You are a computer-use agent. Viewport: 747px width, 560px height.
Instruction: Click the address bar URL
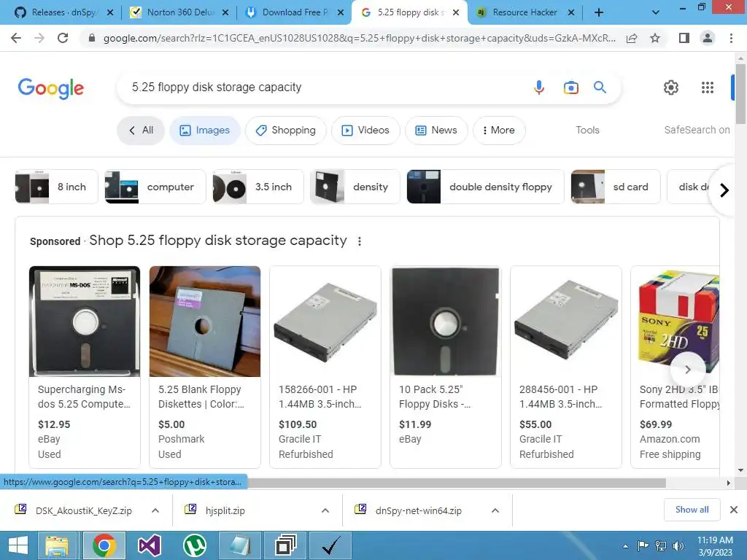pyautogui.click(x=359, y=38)
